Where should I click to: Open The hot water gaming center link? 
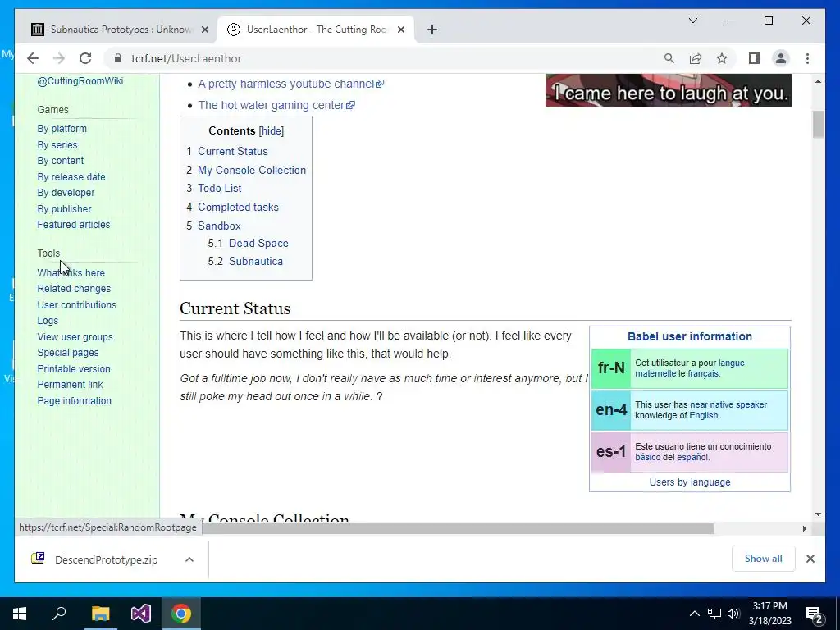(x=276, y=105)
